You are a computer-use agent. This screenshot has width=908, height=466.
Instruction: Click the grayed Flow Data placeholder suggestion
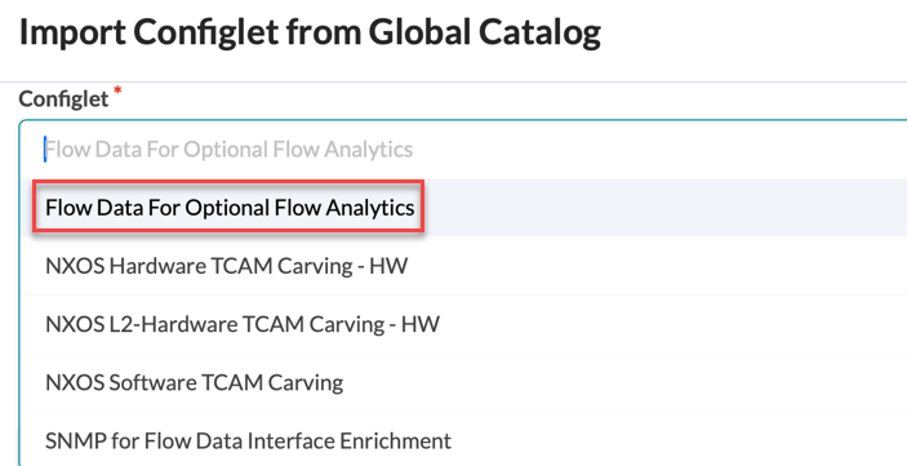click(229, 150)
